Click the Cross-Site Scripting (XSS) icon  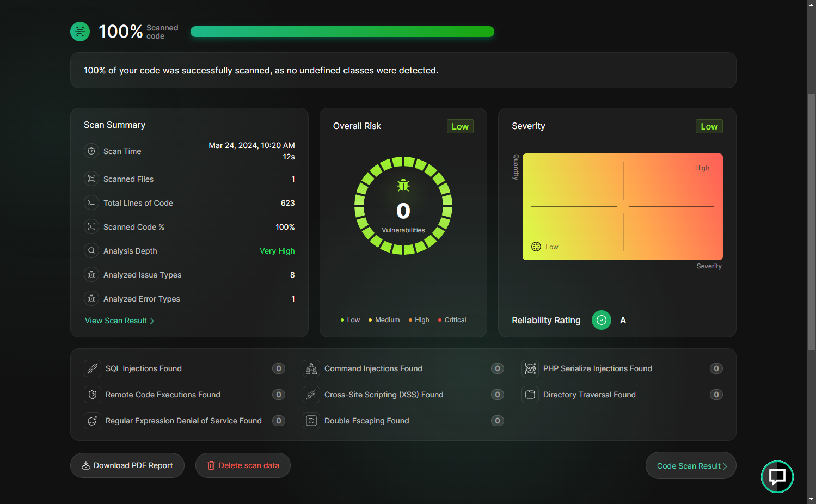tap(311, 395)
